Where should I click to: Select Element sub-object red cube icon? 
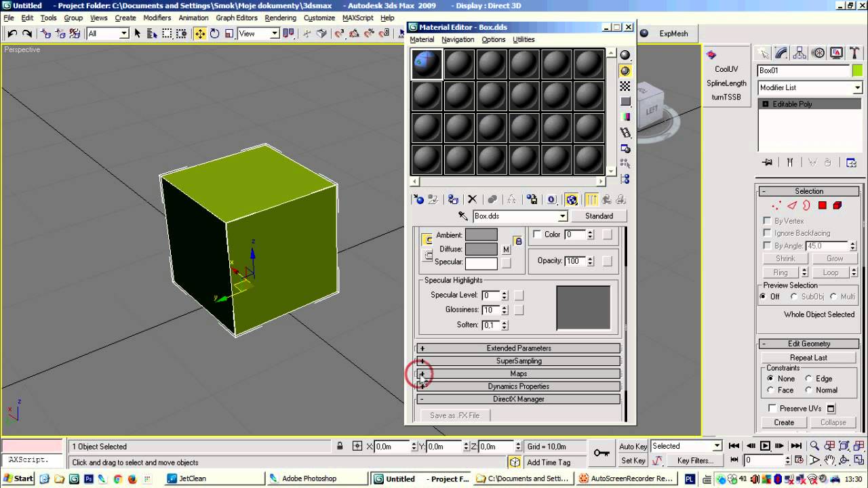click(x=837, y=205)
